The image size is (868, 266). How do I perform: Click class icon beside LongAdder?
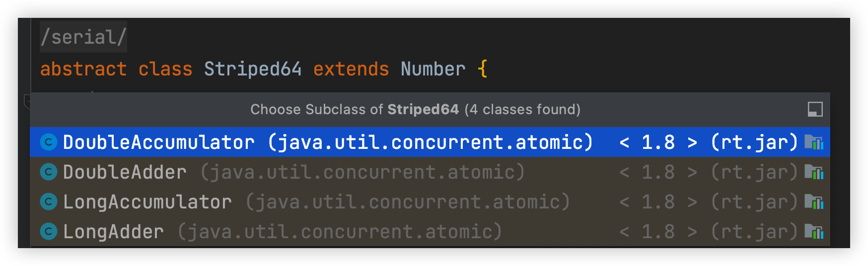49,232
